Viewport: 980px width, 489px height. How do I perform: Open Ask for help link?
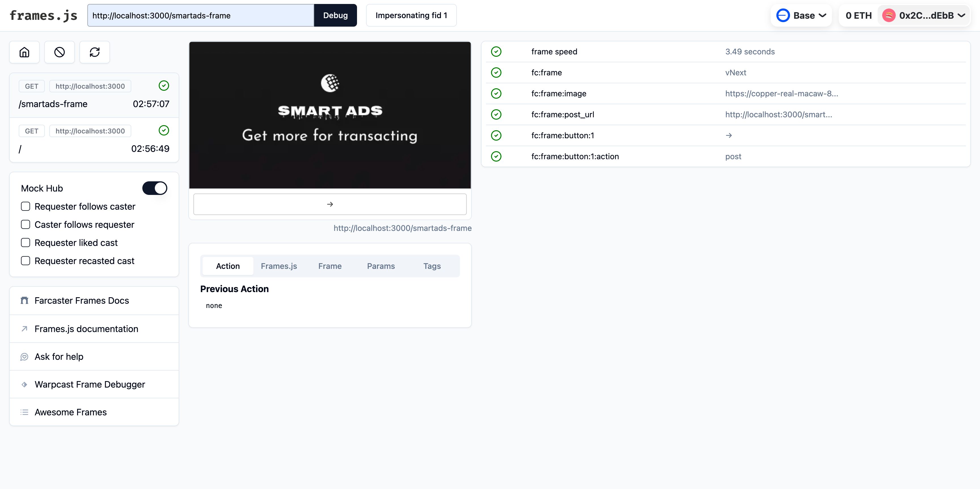pos(94,357)
